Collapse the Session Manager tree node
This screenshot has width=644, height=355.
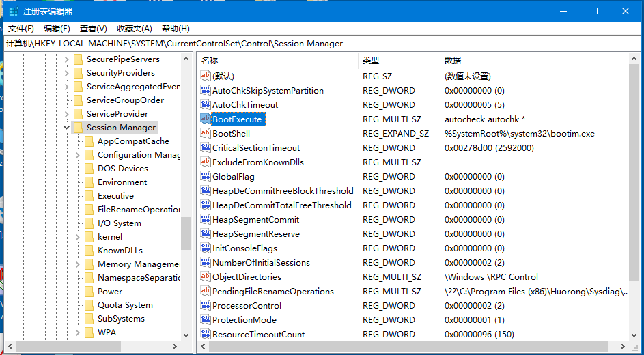click(x=67, y=128)
